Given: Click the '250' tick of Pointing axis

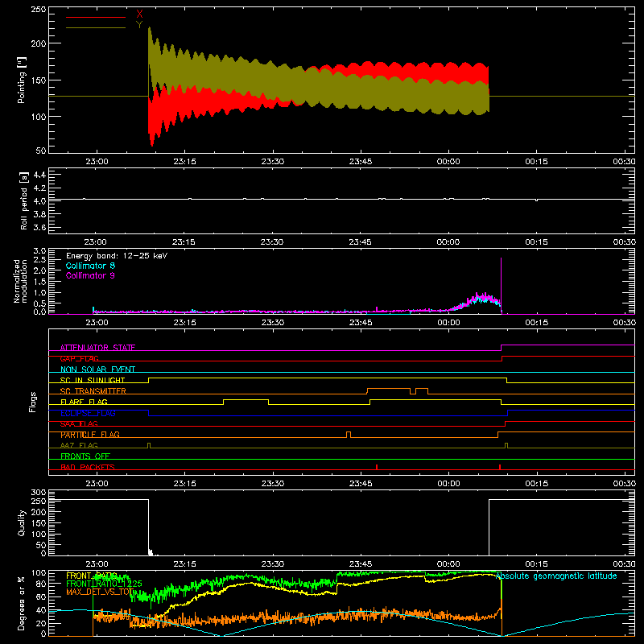Looking at the screenshot, I should click(x=38, y=10).
